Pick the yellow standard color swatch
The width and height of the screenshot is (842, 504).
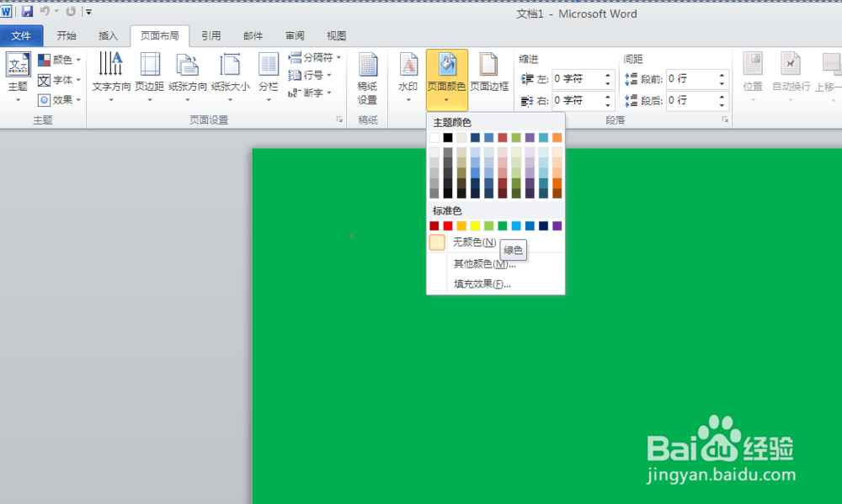475,226
